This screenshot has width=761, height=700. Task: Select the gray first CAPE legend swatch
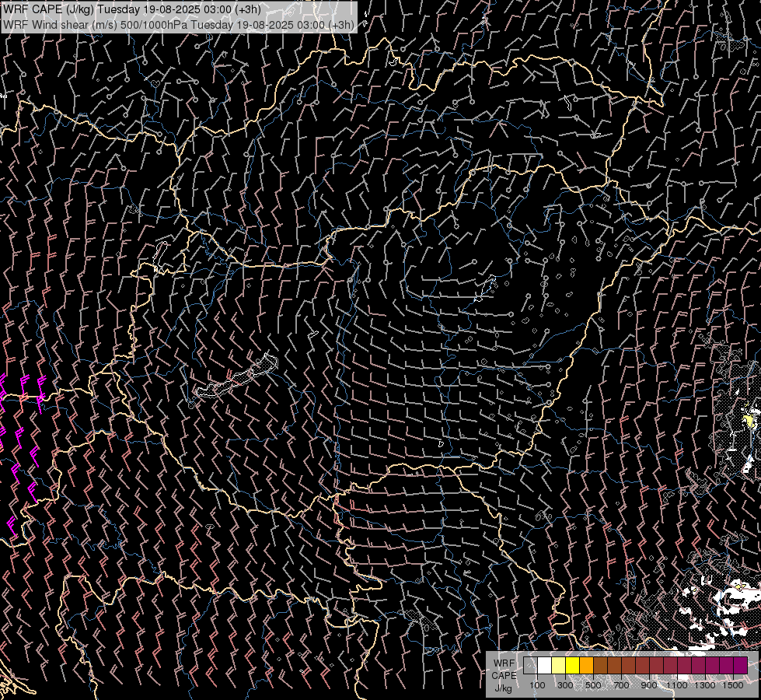(x=530, y=665)
